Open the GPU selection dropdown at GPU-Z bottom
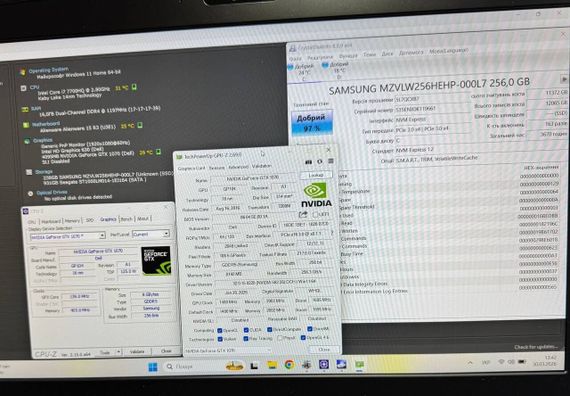The height and width of the screenshot is (396, 570). click(228, 351)
